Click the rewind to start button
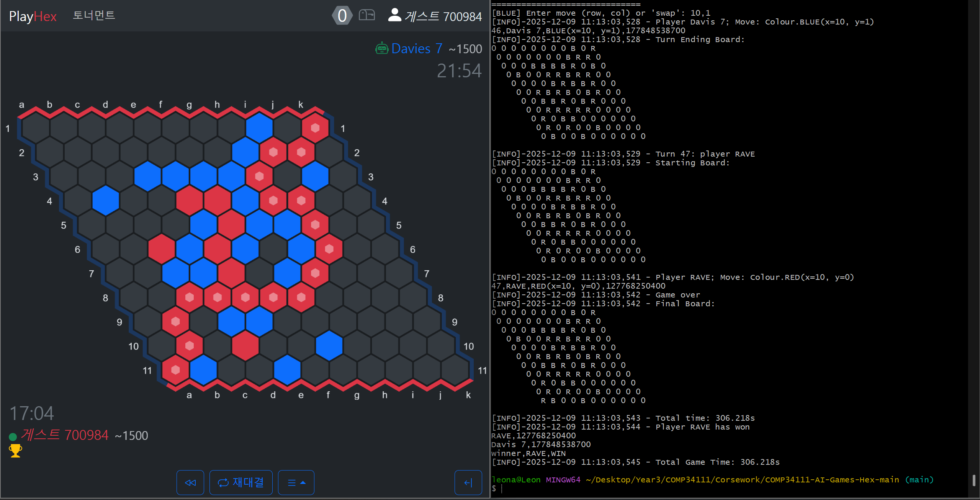Viewport: 980px width, 500px height. point(190,482)
